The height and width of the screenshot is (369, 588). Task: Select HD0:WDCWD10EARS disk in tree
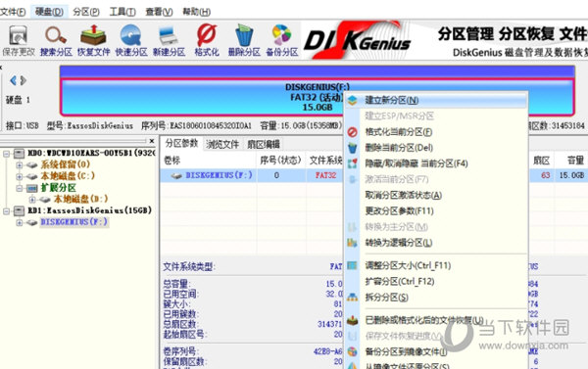pos(91,153)
